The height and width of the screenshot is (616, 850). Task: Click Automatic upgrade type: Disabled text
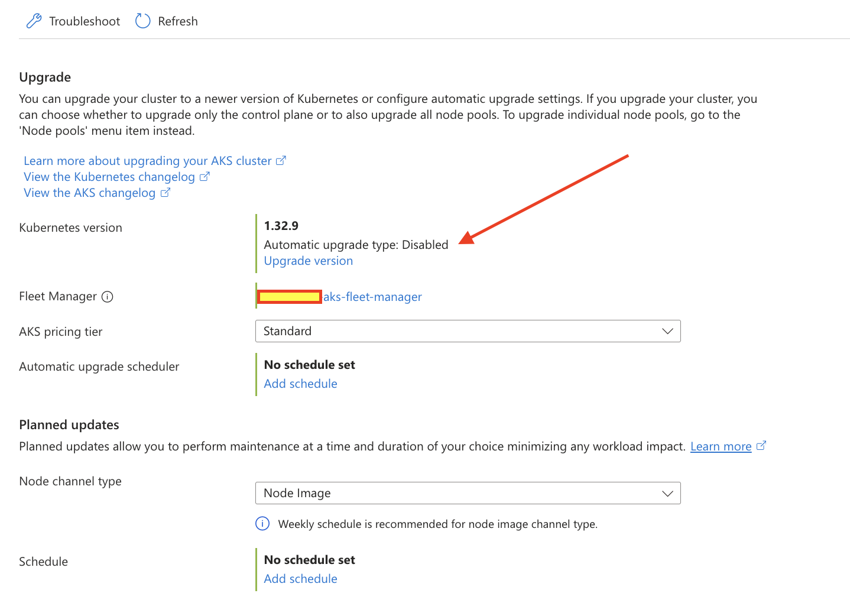(356, 245)
